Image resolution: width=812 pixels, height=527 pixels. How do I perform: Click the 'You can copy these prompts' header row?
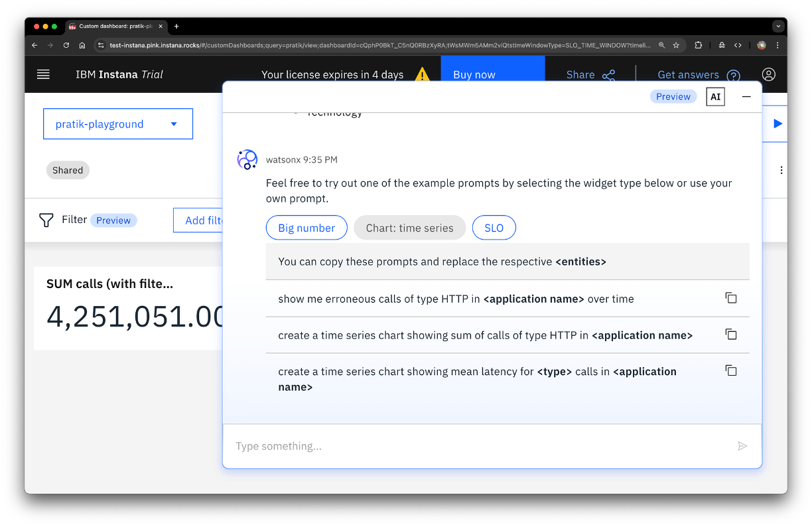click(x=507, y=262)
